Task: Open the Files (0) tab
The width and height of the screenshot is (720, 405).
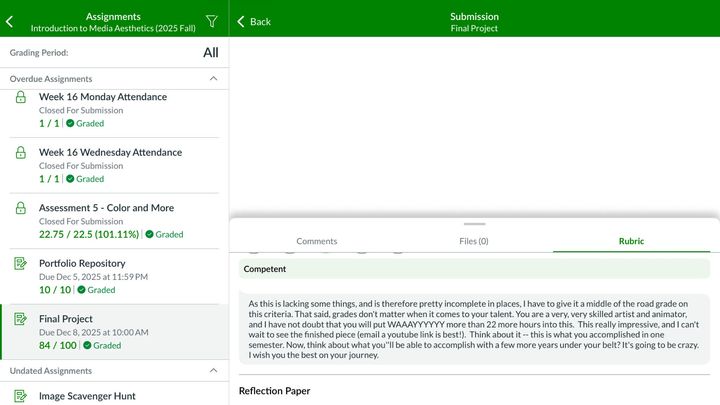Action: 474,241
